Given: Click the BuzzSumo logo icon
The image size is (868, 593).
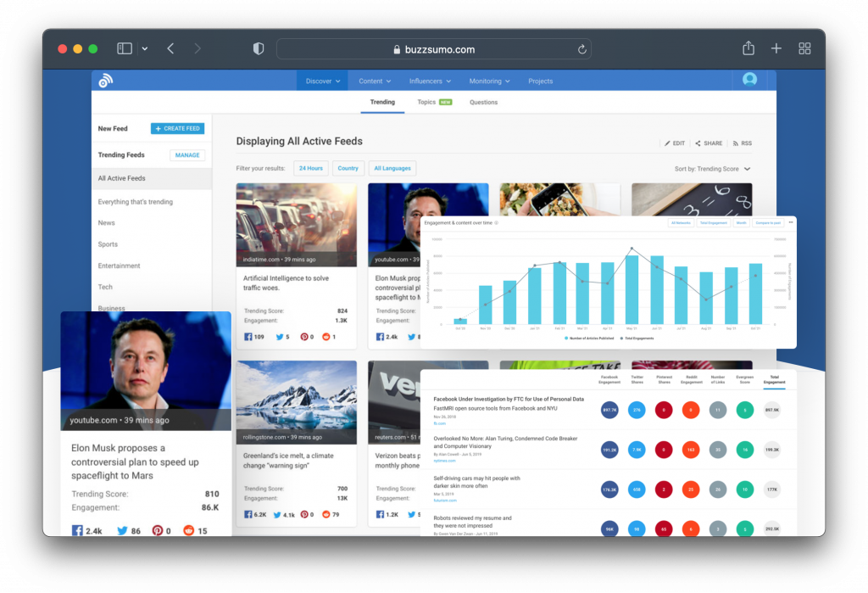Looking at the screenshot, I should [x=105, y=81].
